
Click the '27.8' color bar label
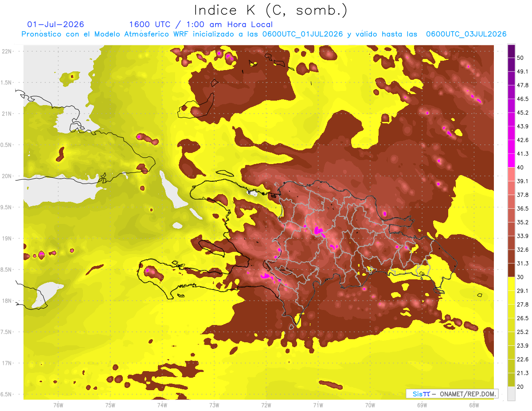pyautogui.click(x=523, y=305)
